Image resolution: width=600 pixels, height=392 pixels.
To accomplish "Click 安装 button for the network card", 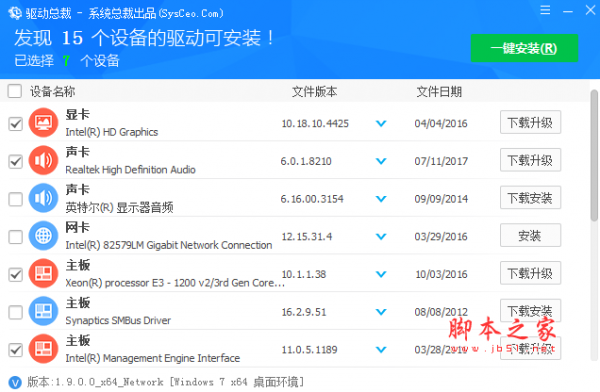I will click(530, 235).
